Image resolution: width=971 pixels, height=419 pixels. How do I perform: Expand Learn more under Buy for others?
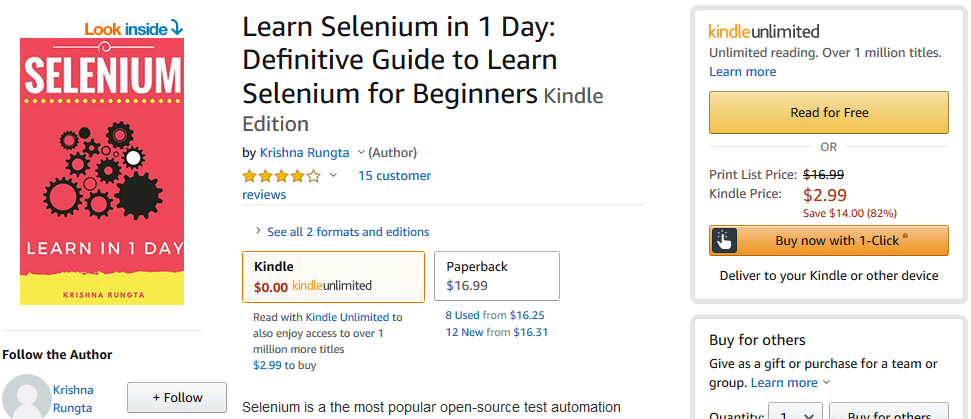click(790, 382)
